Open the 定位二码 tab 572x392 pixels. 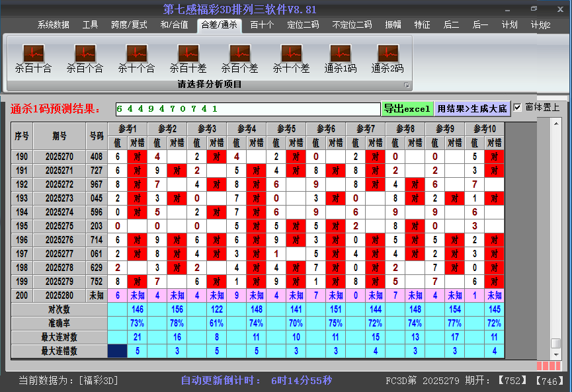303,25
